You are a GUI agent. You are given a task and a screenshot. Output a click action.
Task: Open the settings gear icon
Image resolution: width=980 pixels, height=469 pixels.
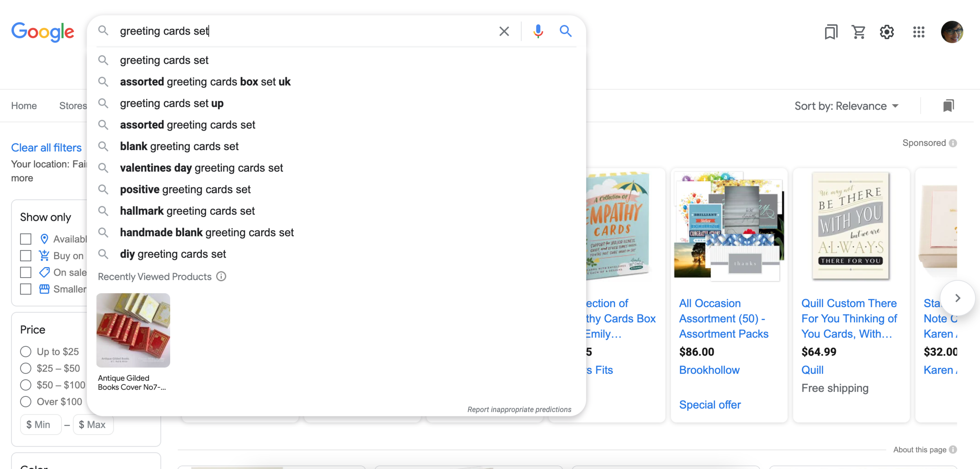click(887, 32)
